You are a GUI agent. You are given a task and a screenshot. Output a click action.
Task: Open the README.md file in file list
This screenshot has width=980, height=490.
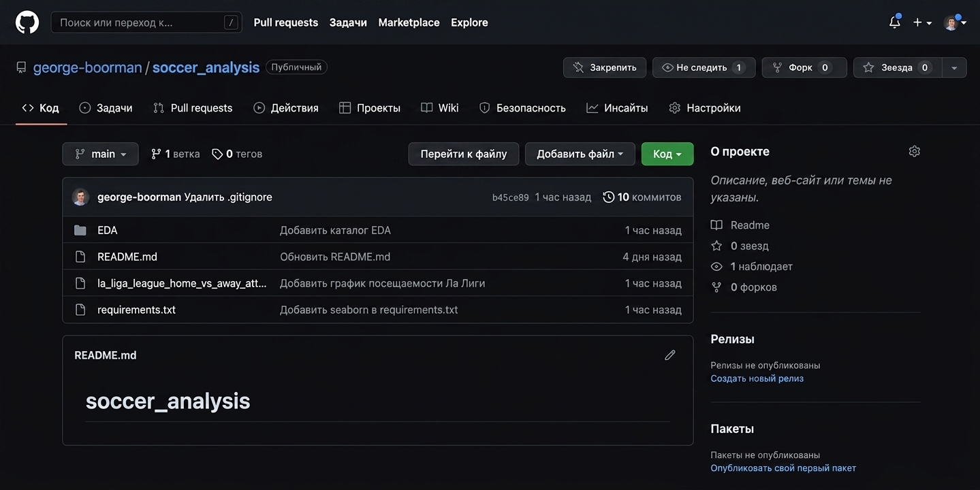point(127,257)
